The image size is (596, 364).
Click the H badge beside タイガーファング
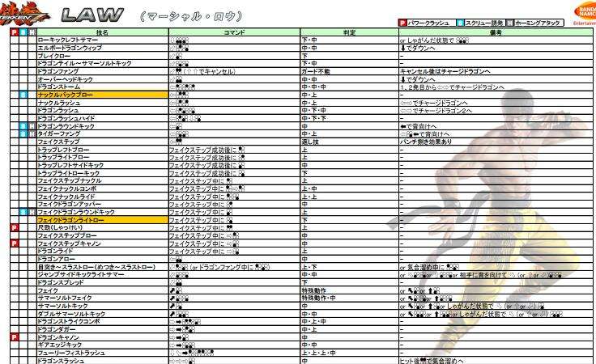(x=32, y=133)
